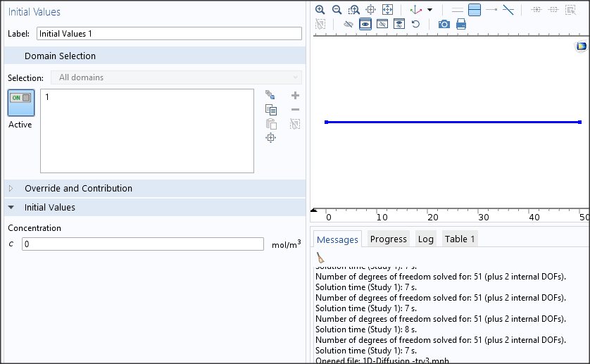Viewport: 590px width, 364px height.
Task: Activate the Zoom Box tool
Action: 353,10
